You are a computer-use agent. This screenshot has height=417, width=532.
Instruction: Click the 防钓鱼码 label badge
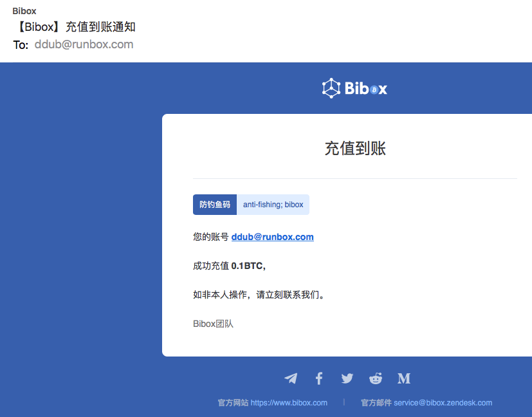tap(215, 205)
